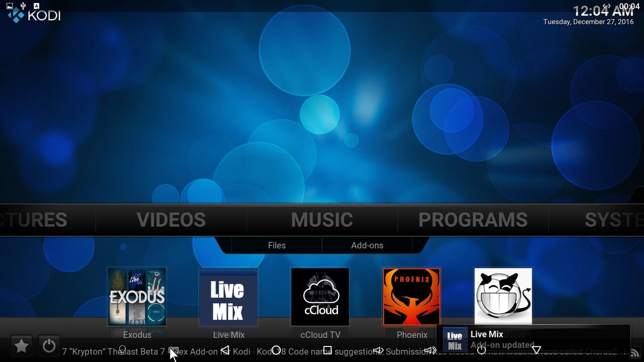Click the cCloud TV label
644x362 pixels.
(320, 335)
